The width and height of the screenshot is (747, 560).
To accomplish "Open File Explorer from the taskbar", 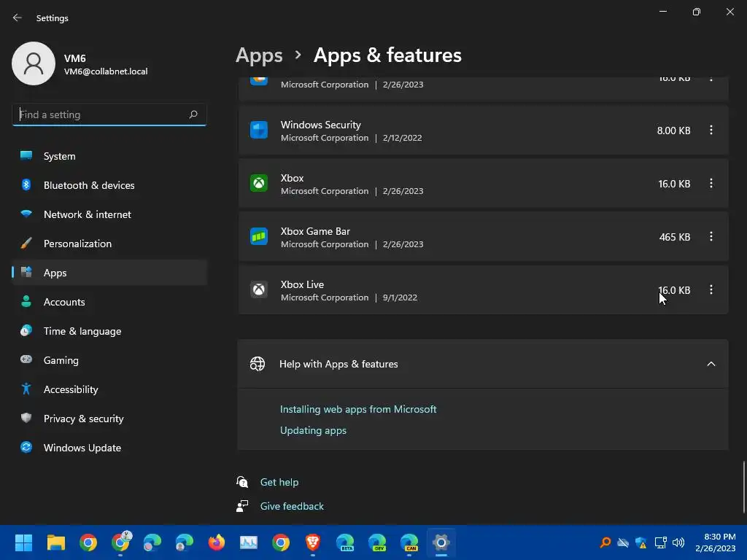I will point(55,542).
